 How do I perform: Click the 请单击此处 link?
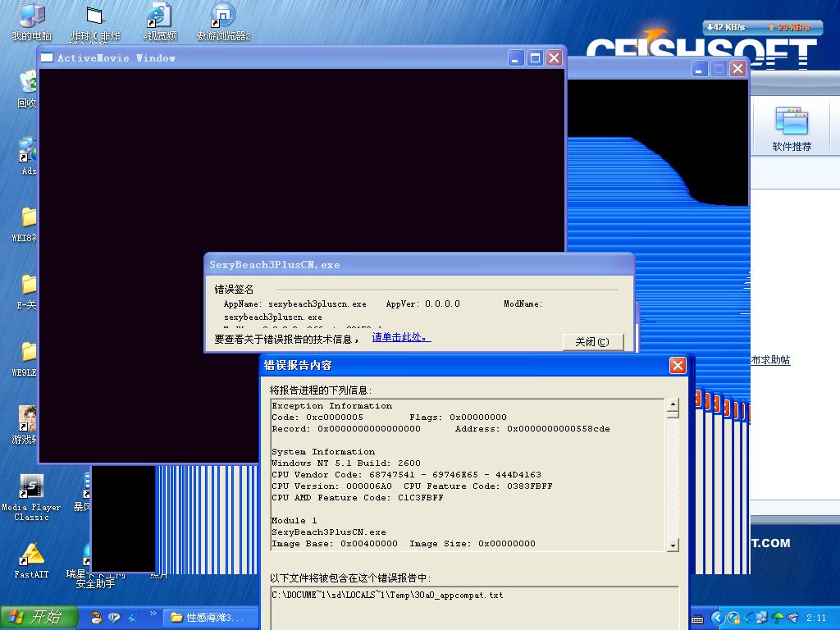pyautogui.click(x=401, y=337)
